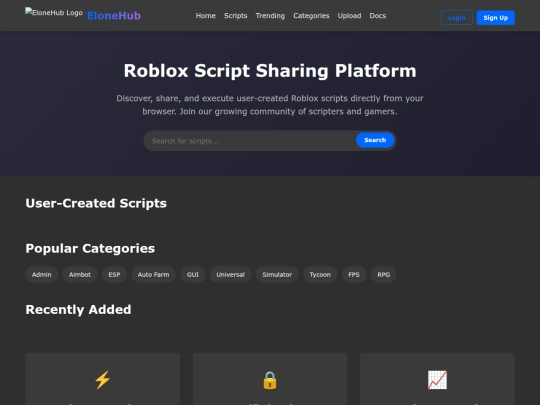Click the rising chart feature icon
Viewport: 540px width, 405px height.
[x=437, y=380]
